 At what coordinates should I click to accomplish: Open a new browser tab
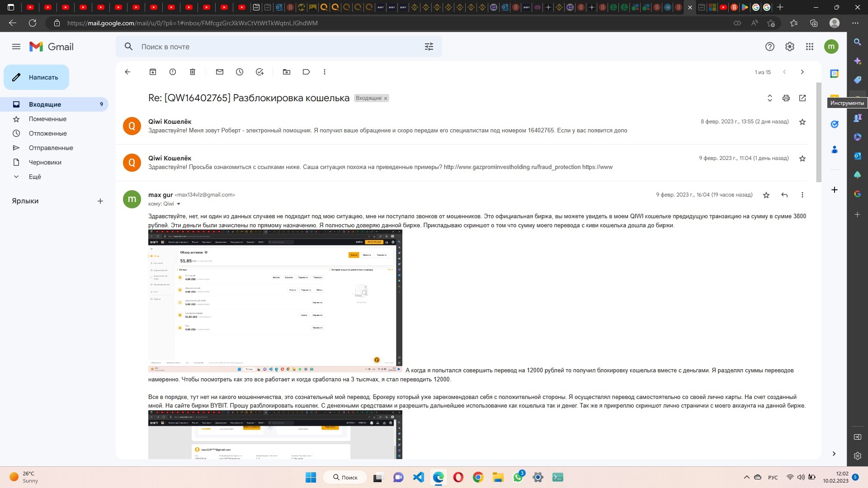pyautogui.click(x=780, y=7)
